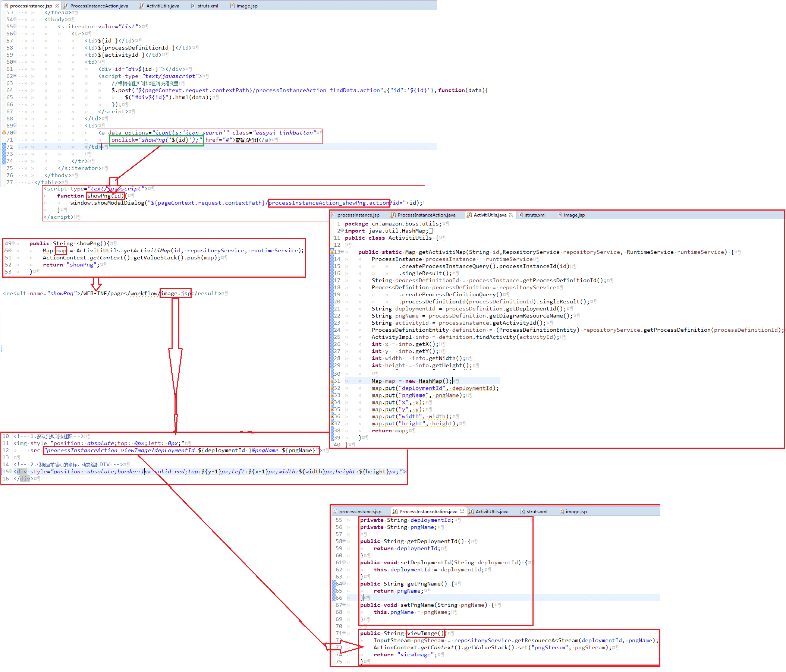Click 'return "showPng";' statement
786x672 pixels.
point(71,265)
